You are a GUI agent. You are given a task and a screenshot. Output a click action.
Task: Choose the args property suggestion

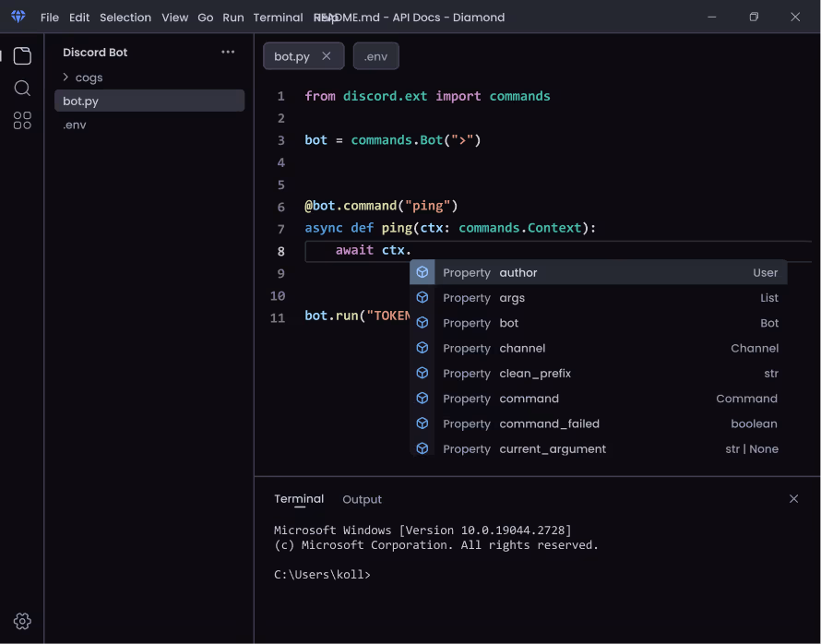598,297
